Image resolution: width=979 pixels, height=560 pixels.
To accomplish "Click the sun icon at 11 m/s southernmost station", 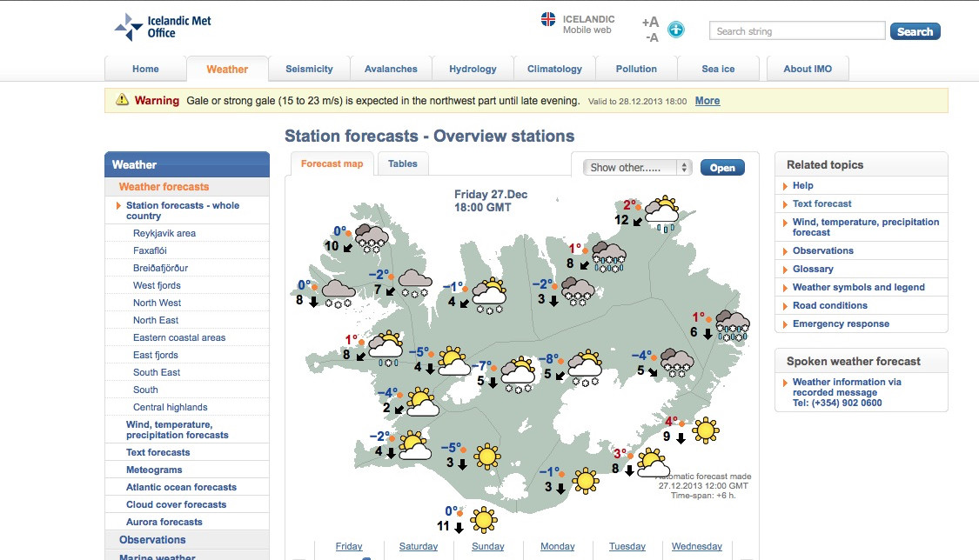I will (x=484, y=520).
